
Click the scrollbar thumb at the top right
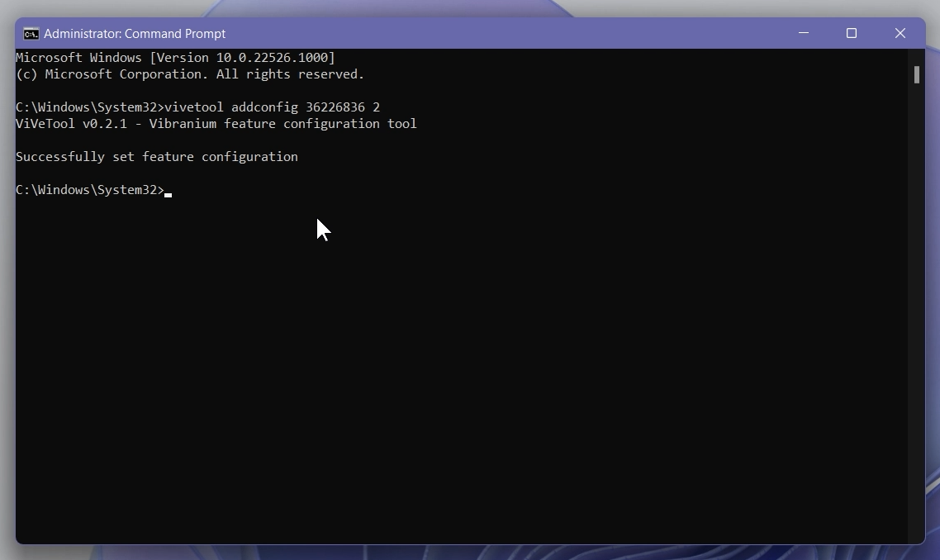(x=916, y=74)
